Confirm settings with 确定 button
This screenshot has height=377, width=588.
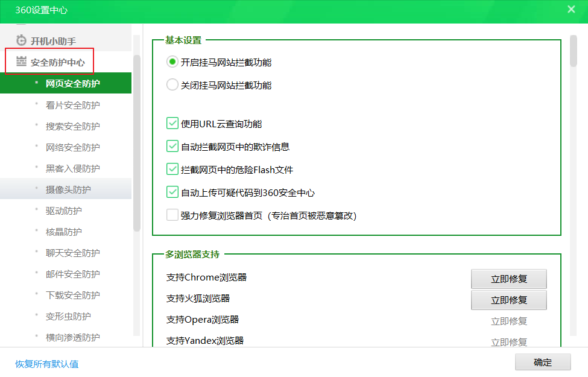tap(543, 363)
